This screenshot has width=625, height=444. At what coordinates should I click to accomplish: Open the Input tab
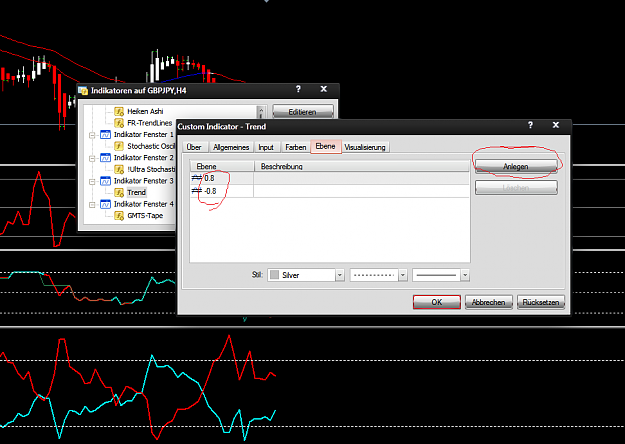point(266,147)
